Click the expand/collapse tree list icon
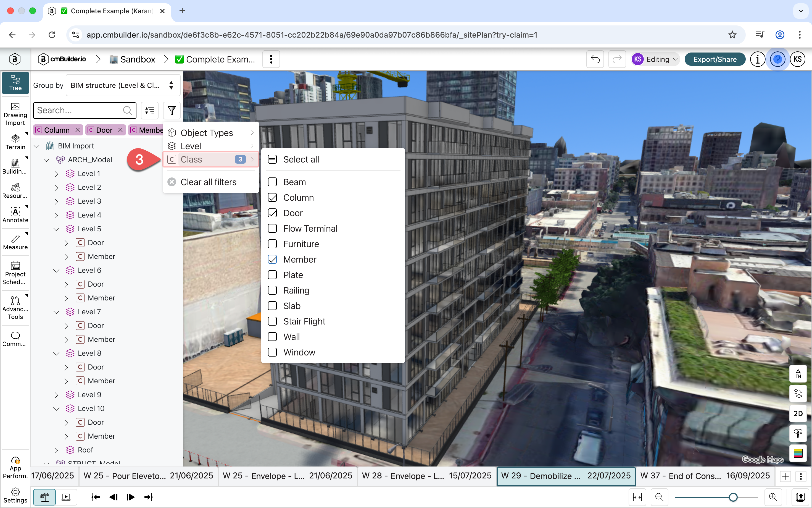812x508 pixels. [x=150, y=111]
